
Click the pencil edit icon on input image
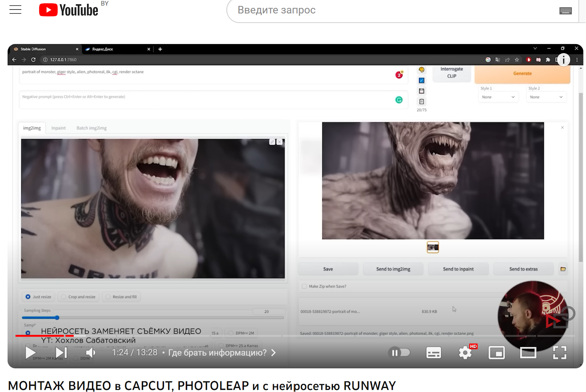(272, 142)
